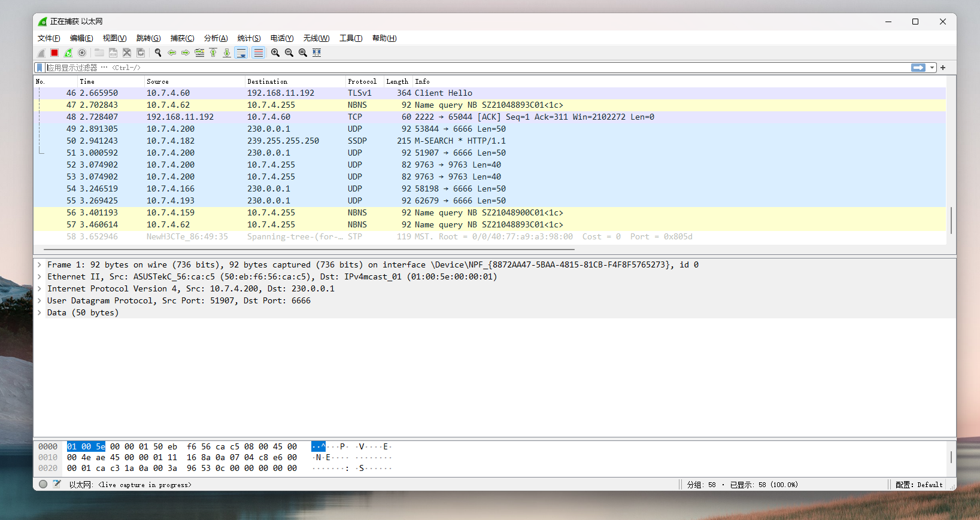Viewport: 980px width, 520px height.
Task: Jump to first packet icon
Action: [213, 53]
